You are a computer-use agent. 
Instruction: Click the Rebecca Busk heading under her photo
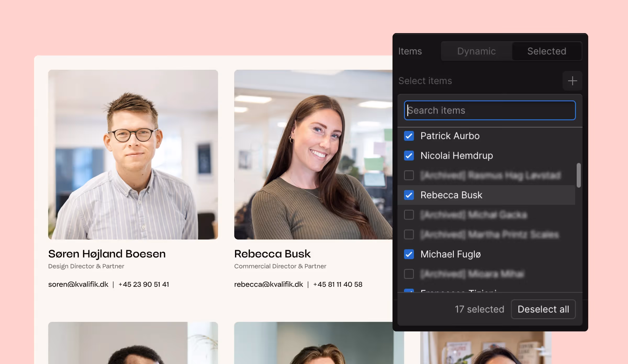(272, 254)
